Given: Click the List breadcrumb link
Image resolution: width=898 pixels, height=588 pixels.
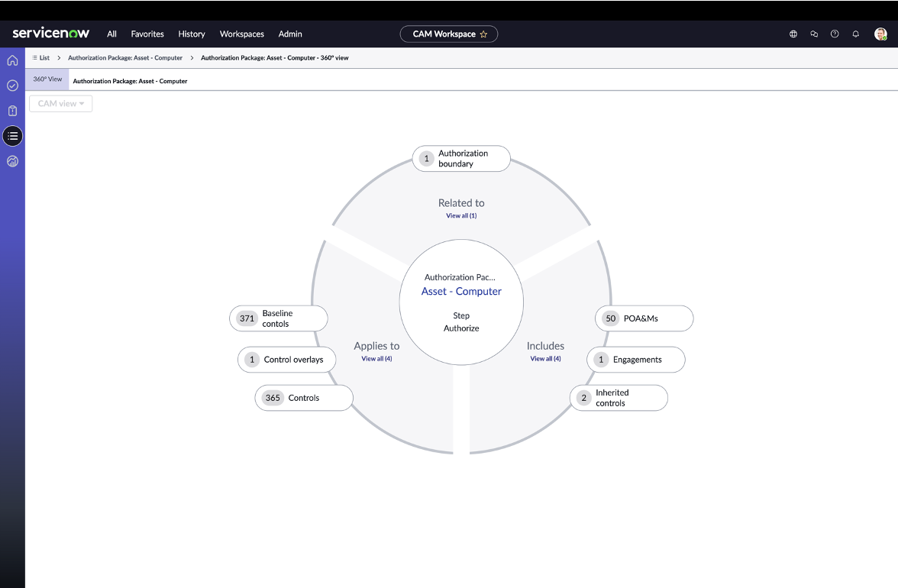Looking at the screenshot, I should [x=41, y=58].
